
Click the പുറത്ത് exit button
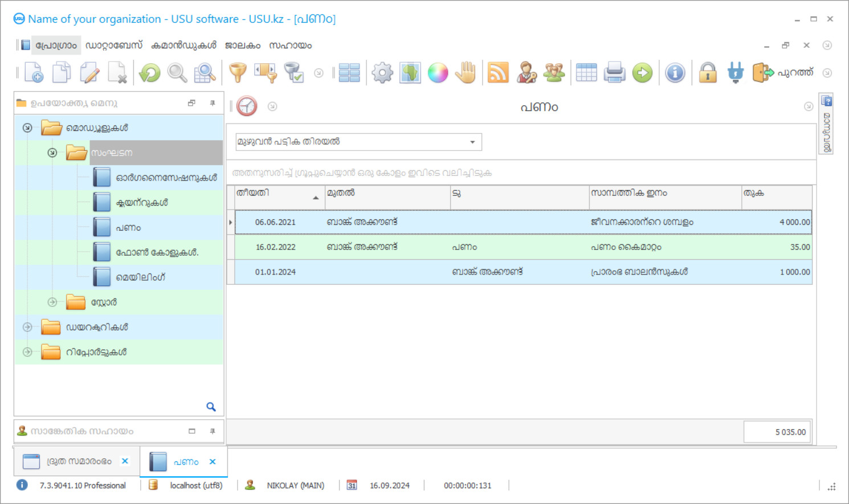[783, 73]
